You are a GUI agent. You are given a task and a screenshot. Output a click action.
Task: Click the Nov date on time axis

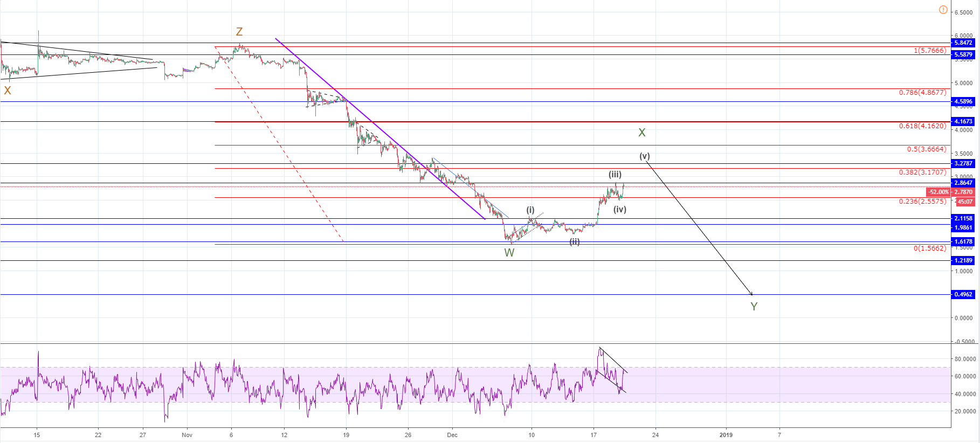click(x=187, y=435)
